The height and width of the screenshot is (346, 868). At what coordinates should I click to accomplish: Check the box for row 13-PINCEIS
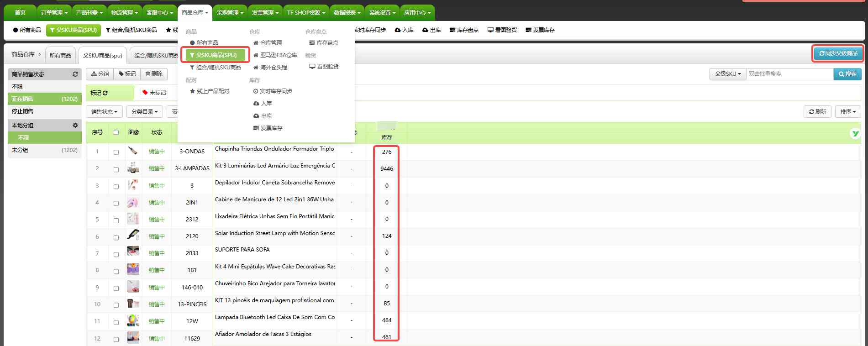116,305
